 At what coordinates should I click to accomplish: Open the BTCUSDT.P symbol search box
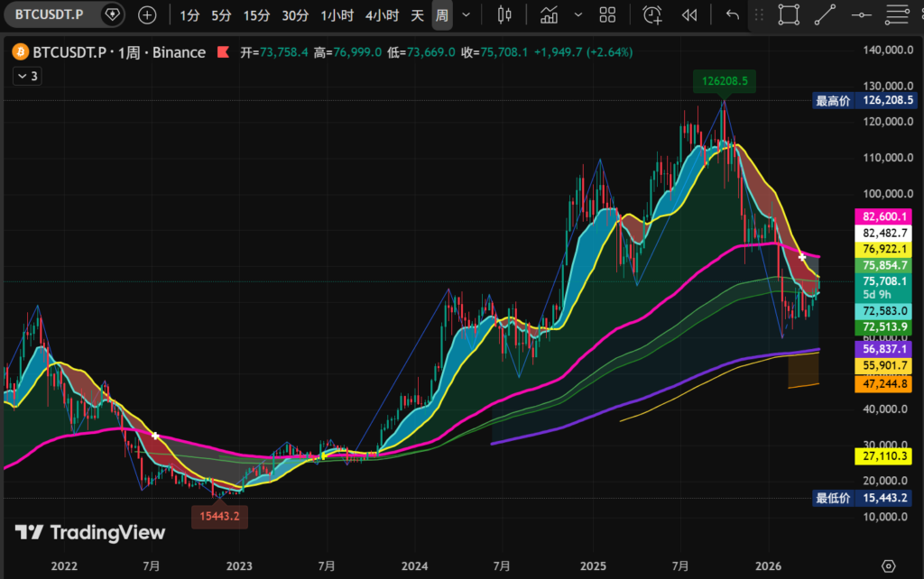click(51, 14)
